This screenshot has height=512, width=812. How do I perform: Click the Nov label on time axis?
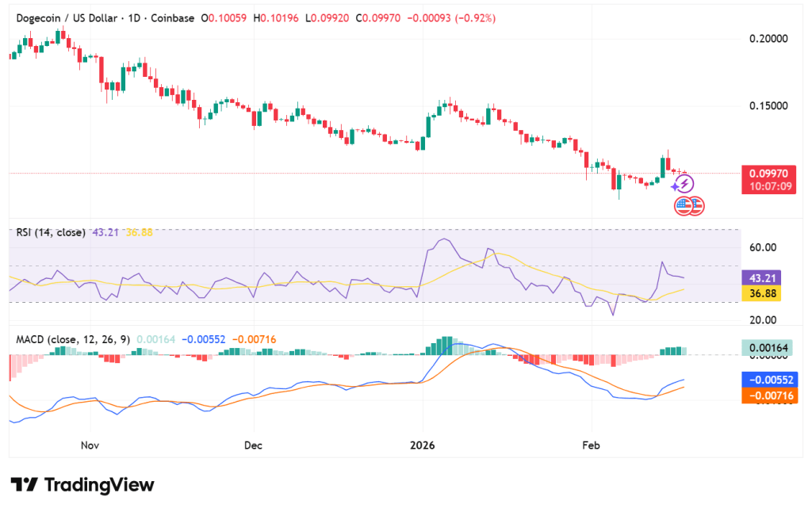click(x=90, y=445)
